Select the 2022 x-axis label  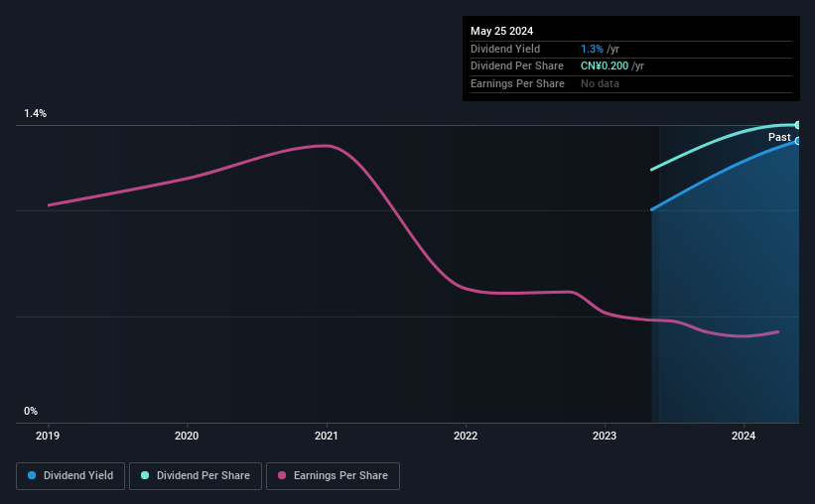pyautogui.click(x=466, y=436)
